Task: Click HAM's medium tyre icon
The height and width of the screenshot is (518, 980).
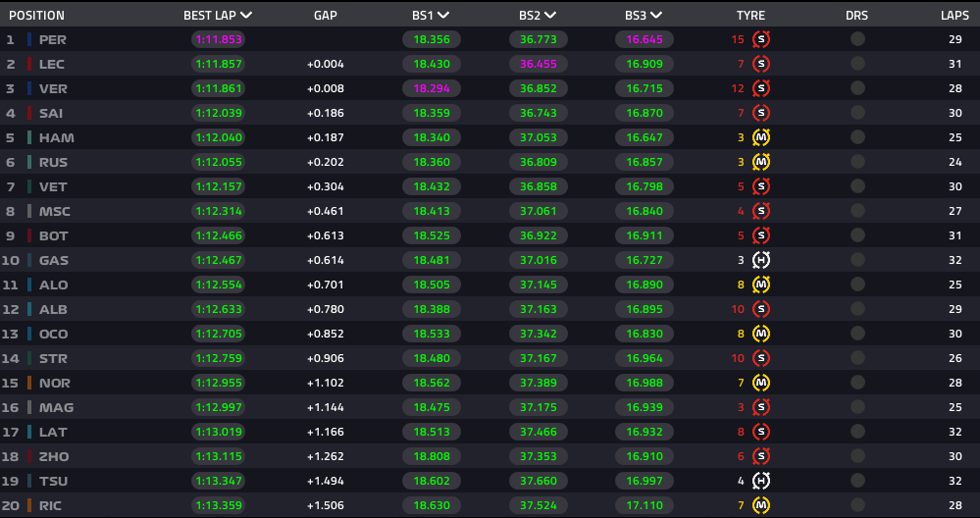Action: click(760, 137)
